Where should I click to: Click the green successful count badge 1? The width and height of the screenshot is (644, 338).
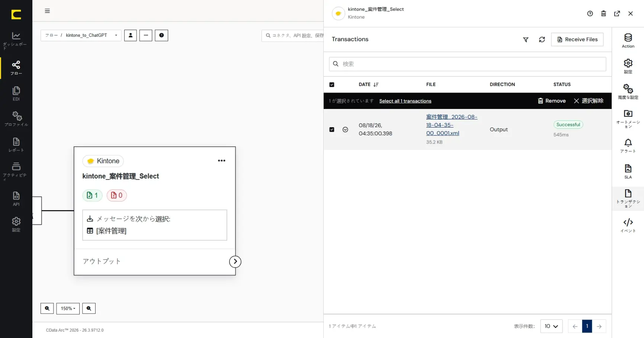pyautogui.click(x=92, y=195)
